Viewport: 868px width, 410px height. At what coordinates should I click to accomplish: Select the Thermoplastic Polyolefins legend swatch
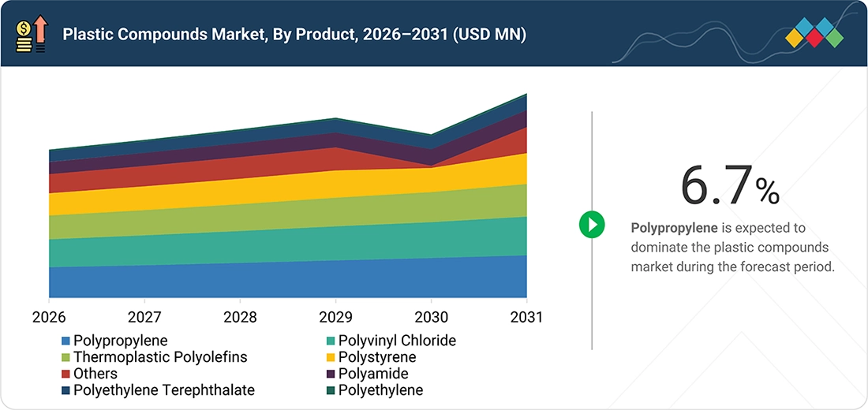[65, 357]
